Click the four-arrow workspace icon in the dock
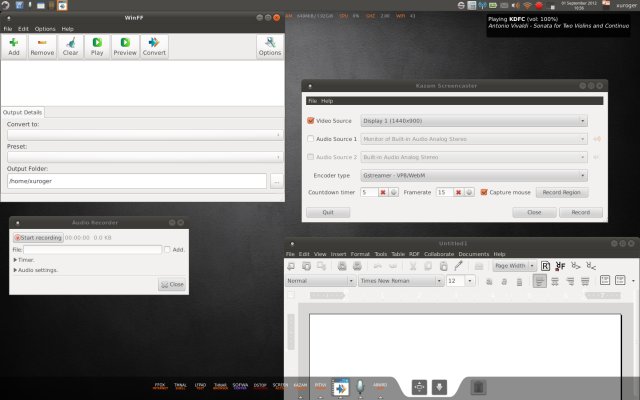This screenshot has height=400, width=640. [419, 387]
